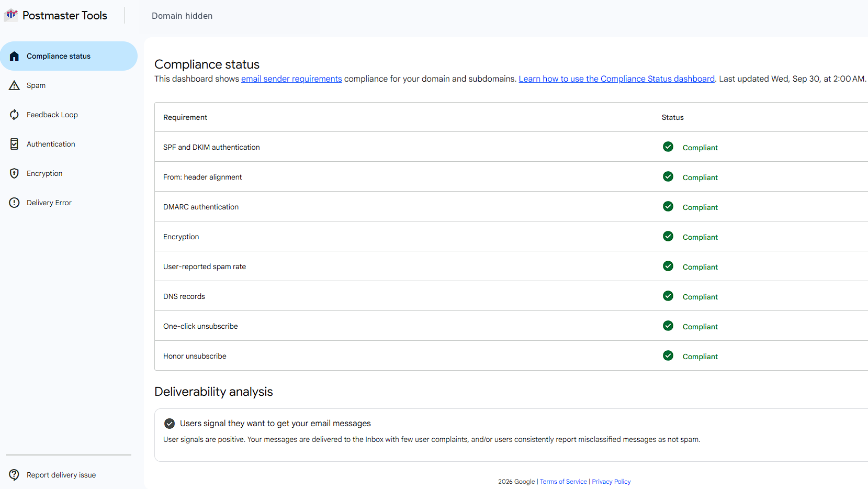Click the Feedback Loop cycle icon

[14, 115]
